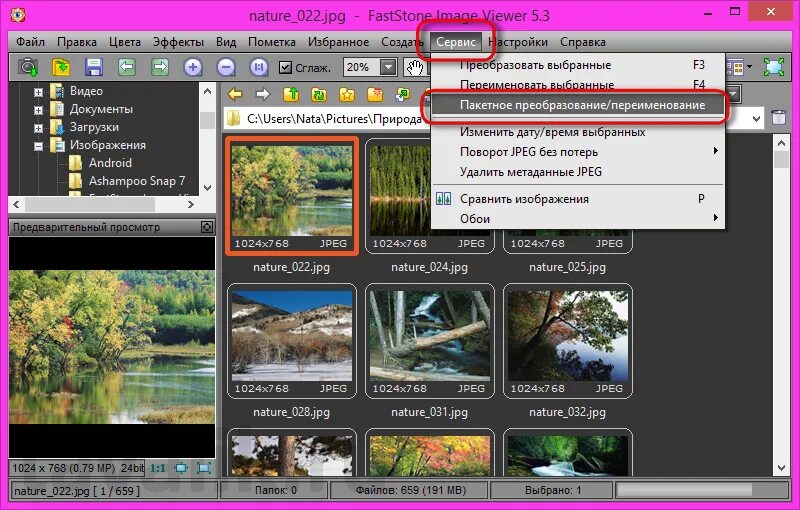Image resolution: width=800 pixels, height=510 pixels.
Task: Open Поворот JPEG без потерь submenu
Action: tap(579, 152)
